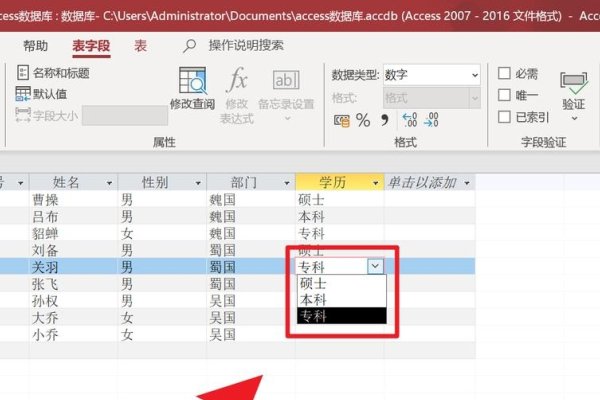Select the 性别 column header
The image size is (600, 400).
pos(162,182)
